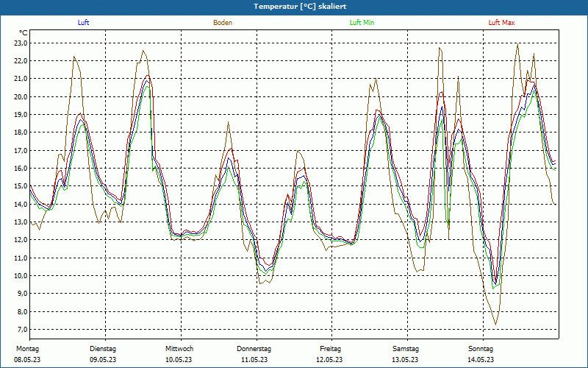Click the '15,0' y-axis value
The height and width of the screenshot is (368, 588).
pos(21,186)
